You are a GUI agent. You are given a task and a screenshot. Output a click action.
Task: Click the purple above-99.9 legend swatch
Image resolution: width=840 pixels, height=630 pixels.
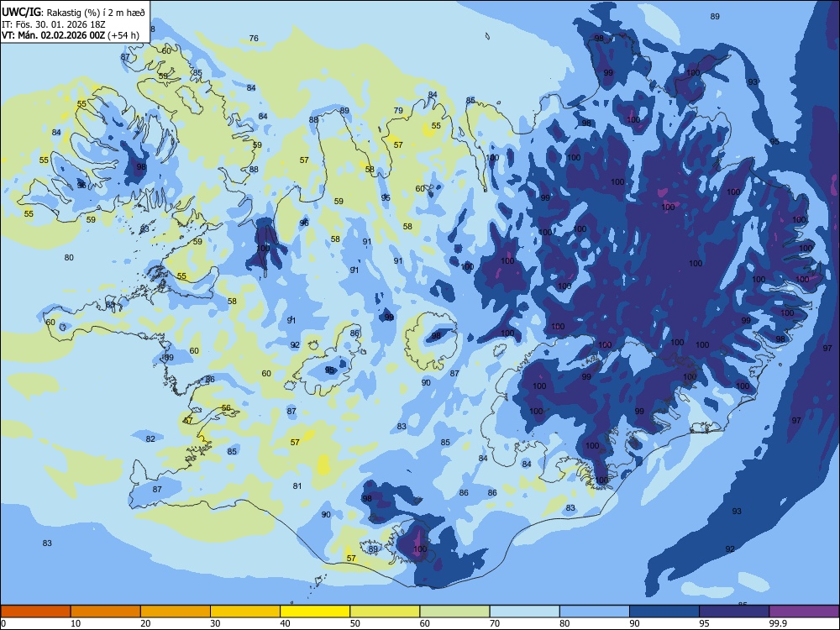804,612
